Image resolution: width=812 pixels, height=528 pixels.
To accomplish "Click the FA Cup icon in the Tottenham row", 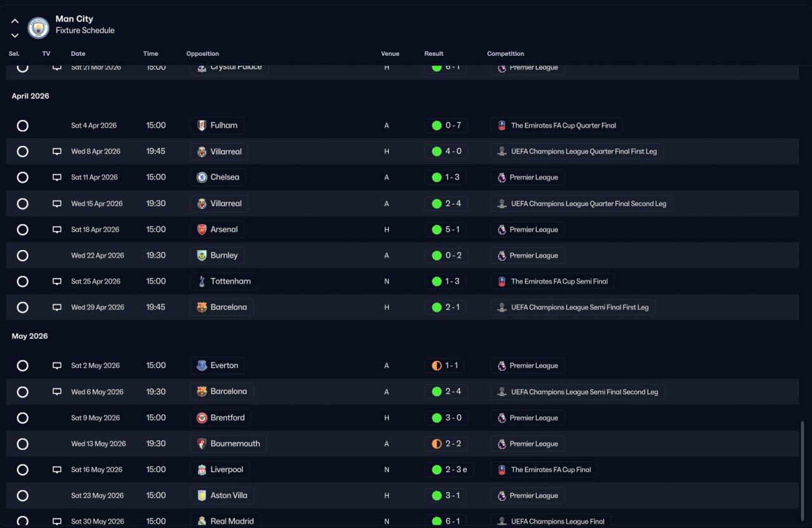I will pos(502,282).
